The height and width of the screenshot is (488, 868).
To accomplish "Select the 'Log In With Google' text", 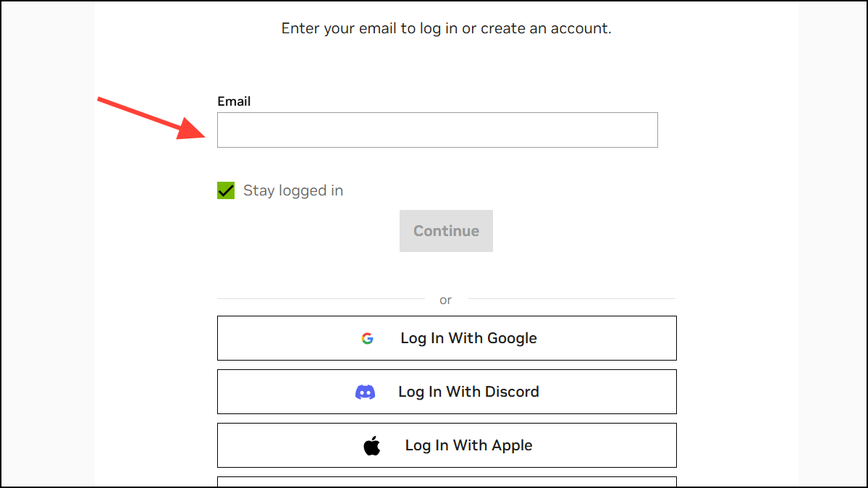I will [x=468, y=338].
